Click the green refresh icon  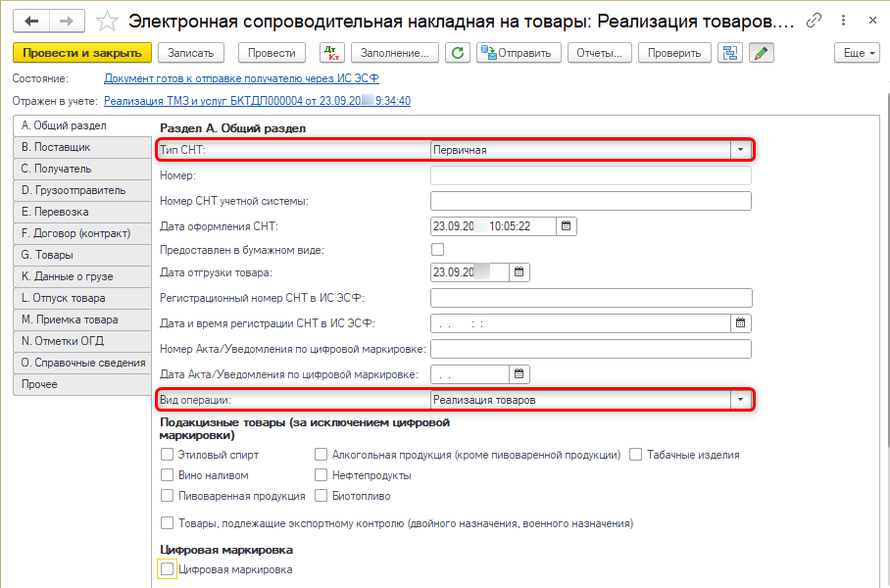(457, 53)
